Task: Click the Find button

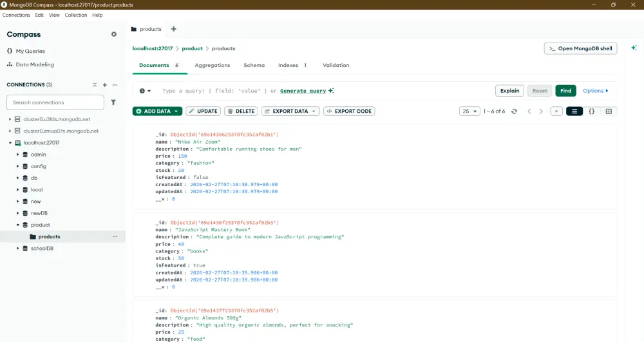Action: point(565,91)
